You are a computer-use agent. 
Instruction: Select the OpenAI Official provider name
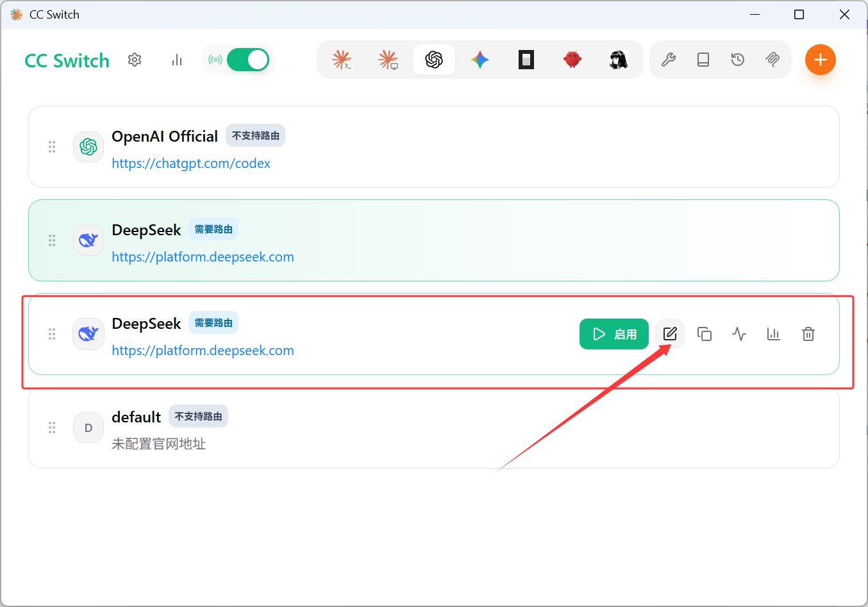point(165,136)
